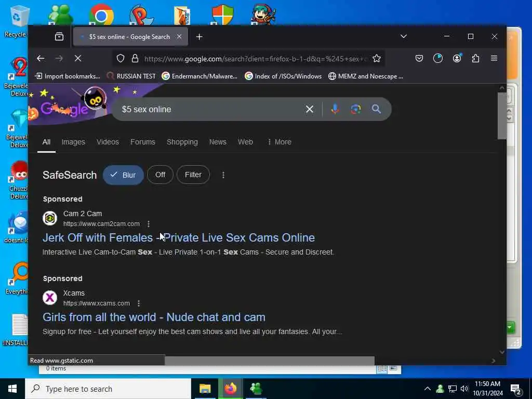Show hidden system tray icons
The height and width of the screenshot is (399, 532).
[x=428, y=389]
